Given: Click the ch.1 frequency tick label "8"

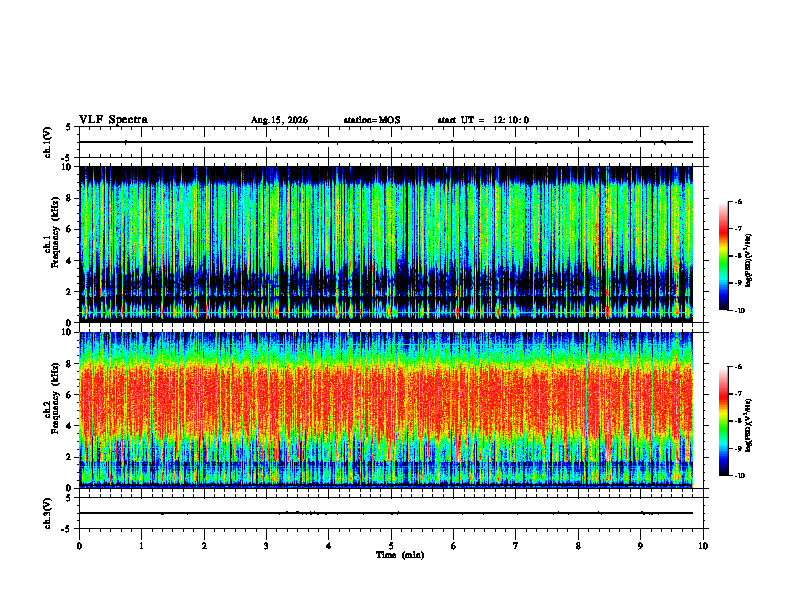Looking at the screenshot, I should [69, 198].
